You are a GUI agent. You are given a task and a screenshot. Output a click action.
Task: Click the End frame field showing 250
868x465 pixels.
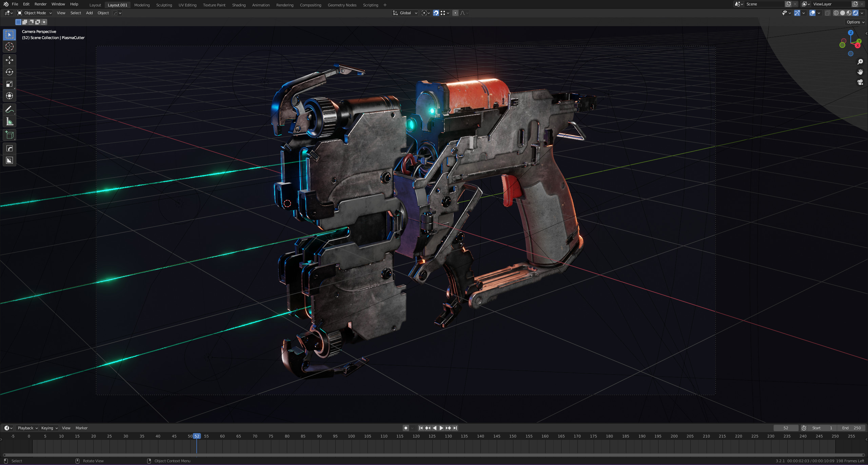click(851, 428)
